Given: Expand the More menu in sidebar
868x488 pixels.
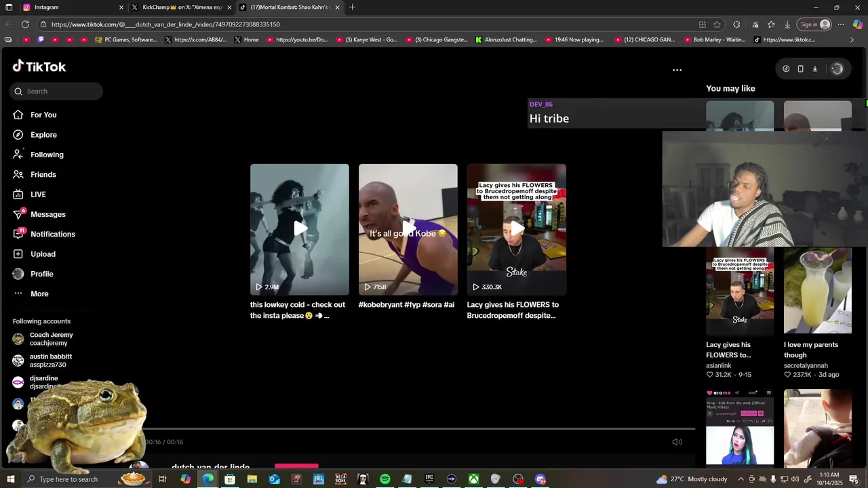Looking at the screenshot, I should tap(39, 294).
